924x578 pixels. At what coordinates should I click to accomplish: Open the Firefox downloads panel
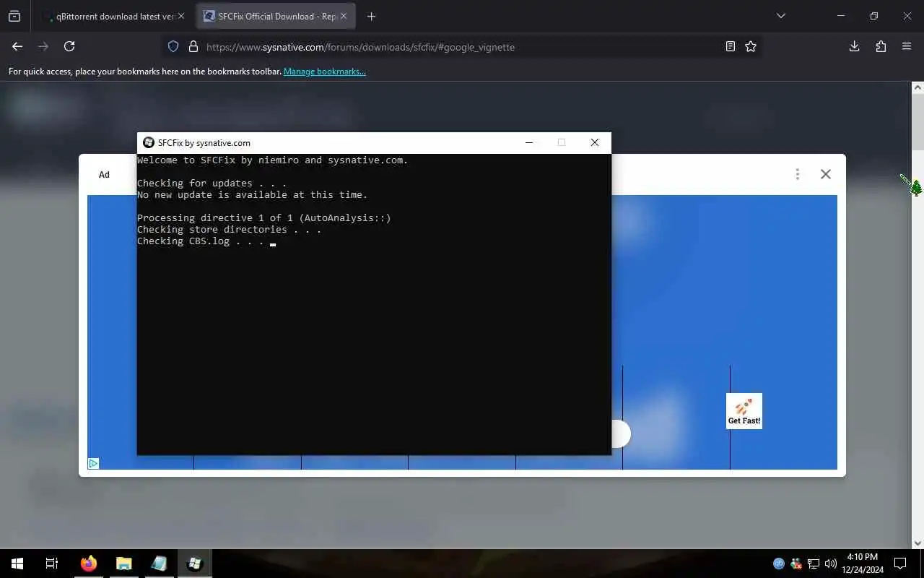(x=854, y=46)
